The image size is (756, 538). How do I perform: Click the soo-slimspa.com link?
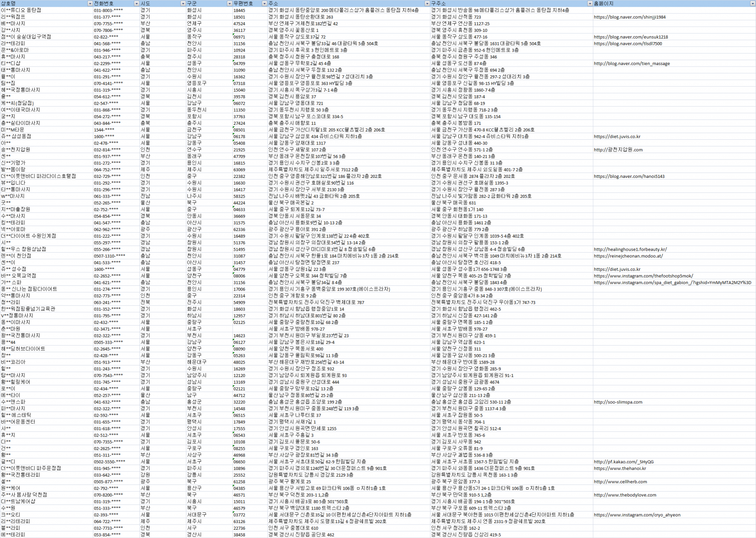click(x=618, y=402)
